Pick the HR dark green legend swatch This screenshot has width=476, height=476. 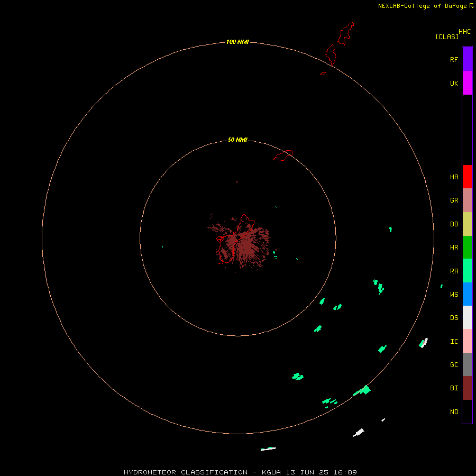tap(467, 248)
